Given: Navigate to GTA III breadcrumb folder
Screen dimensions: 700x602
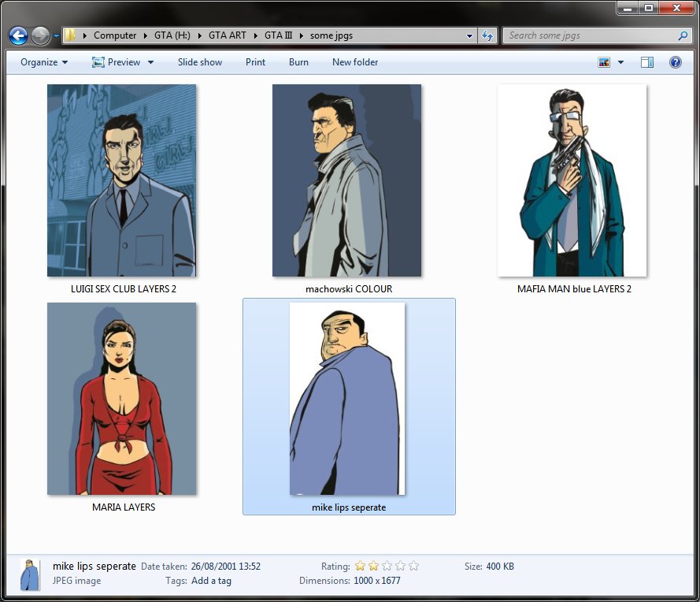Looking at the screenshot, I should [278, 35].
